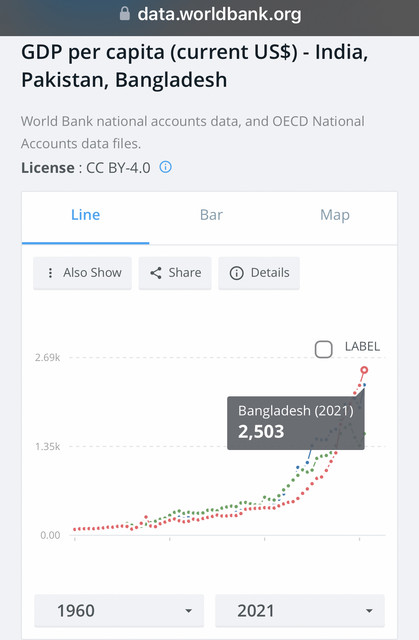Select the highlighted Bangladesh 2021 data point

point(364,370)
